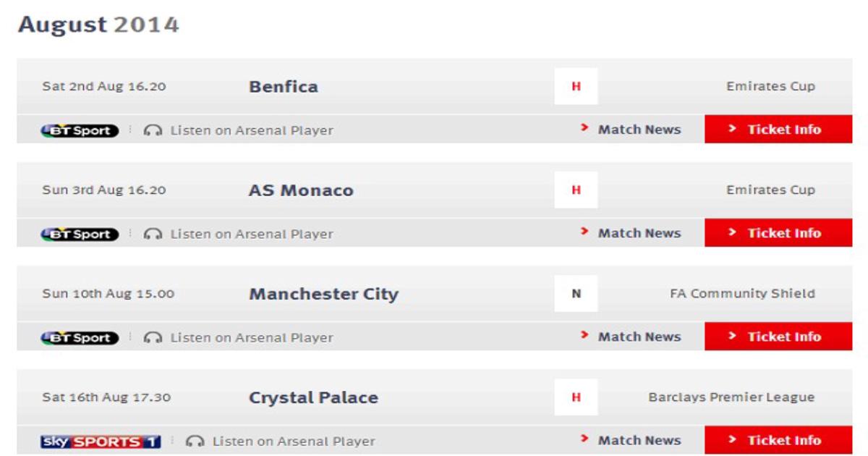Click Sky Sports 1 logo under Crystal Palace
This screenshot has height=456, width=868.
pos(101,442)
